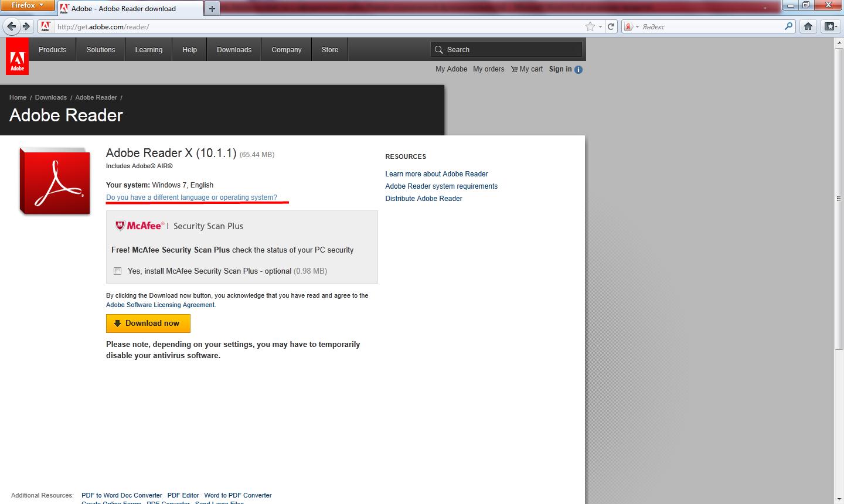This screenshot has width=844, height=504.
Task: Click the browser Back arrow button
Action: (x=11, y=26)
